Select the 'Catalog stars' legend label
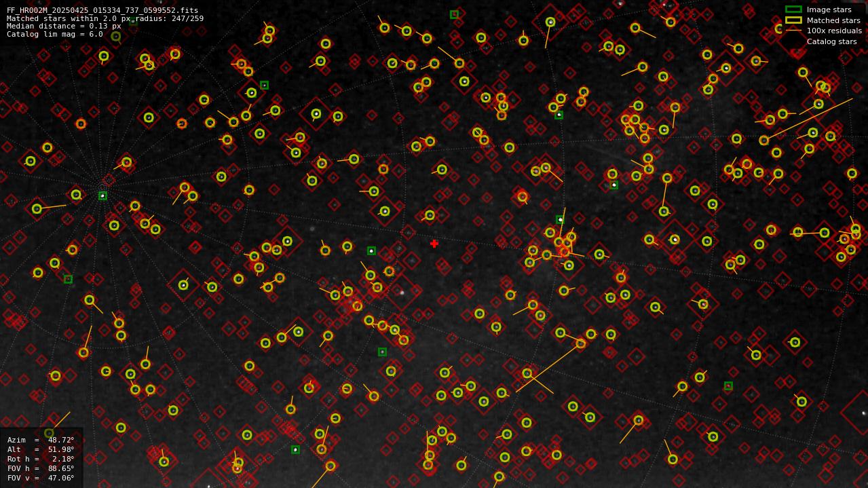 pos(831,41)
